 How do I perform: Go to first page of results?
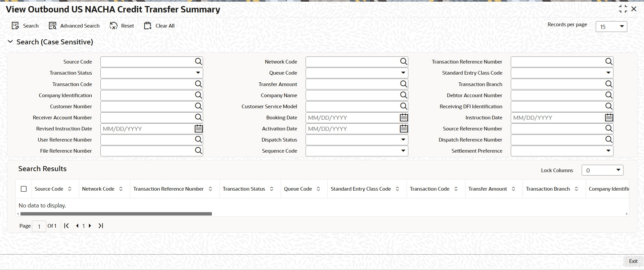[x=66, y=226]
